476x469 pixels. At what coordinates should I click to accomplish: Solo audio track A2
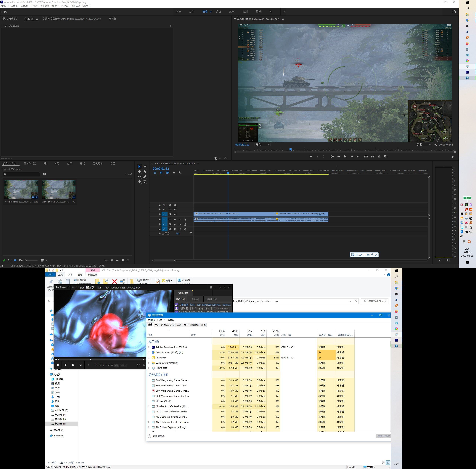(180, 224)
